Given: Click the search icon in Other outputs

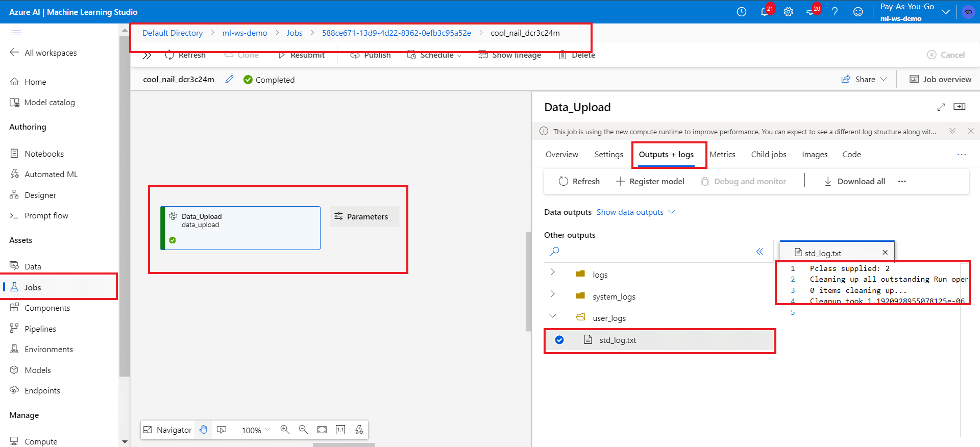Looking at the screenshot, I should click(554, 251).
